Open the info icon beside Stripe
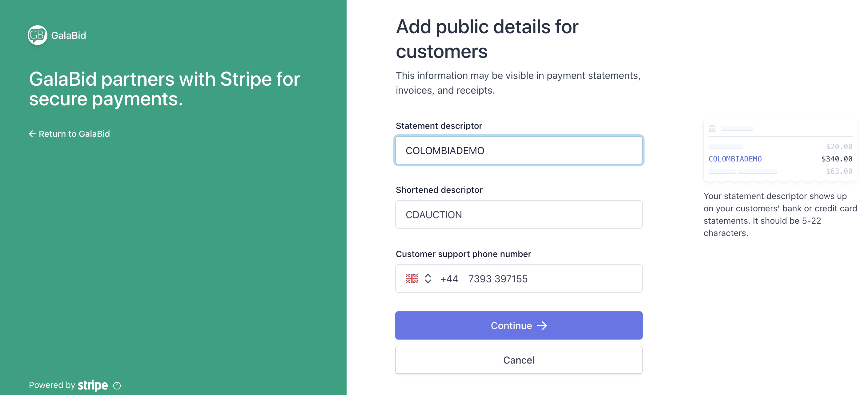Screen dimensions: 868x395 [117, 385]
